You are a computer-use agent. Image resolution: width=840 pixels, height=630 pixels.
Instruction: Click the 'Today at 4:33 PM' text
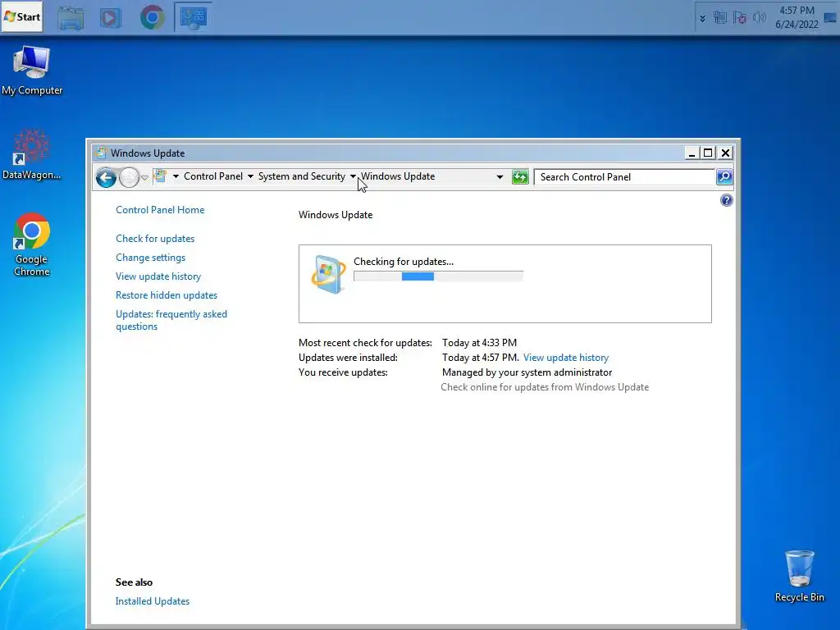coord(479,342)
